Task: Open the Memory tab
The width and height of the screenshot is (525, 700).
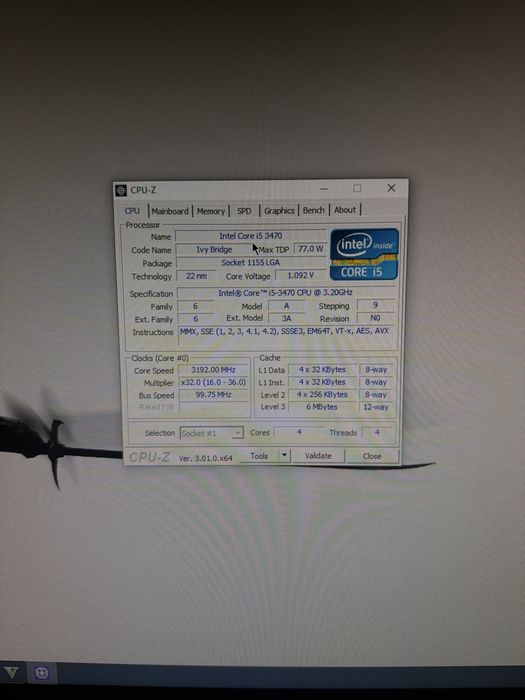Action: pyautogui.click(x=211, y=211)
